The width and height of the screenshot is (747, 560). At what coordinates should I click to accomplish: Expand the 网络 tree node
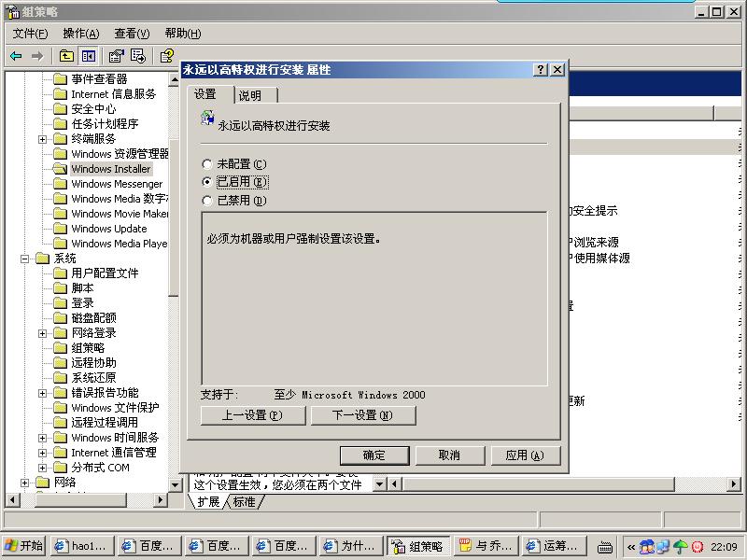coord(25,483)
